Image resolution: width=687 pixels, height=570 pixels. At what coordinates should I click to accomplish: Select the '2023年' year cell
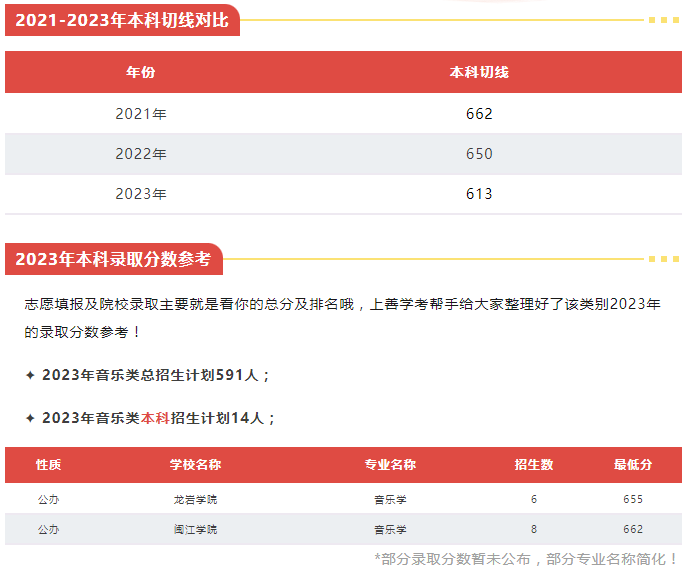coord(141,194)
